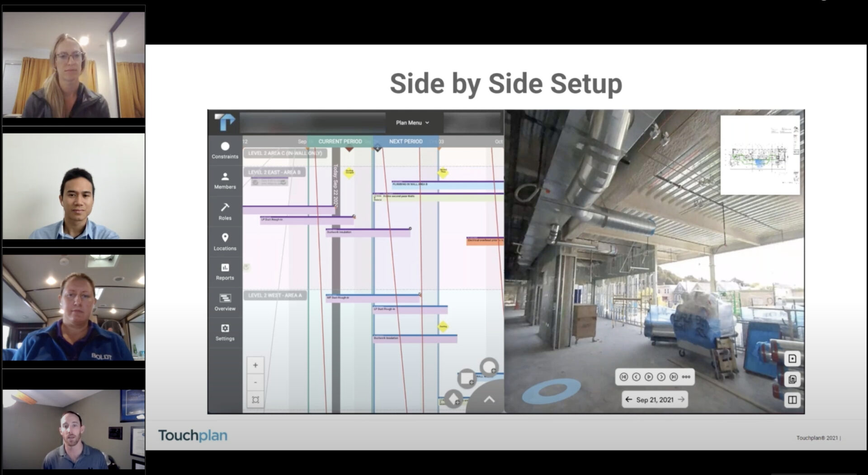This screenshot has width=868, height=475.
Task: Select the top participant video tile with glasses
Action: coord(74,65)
